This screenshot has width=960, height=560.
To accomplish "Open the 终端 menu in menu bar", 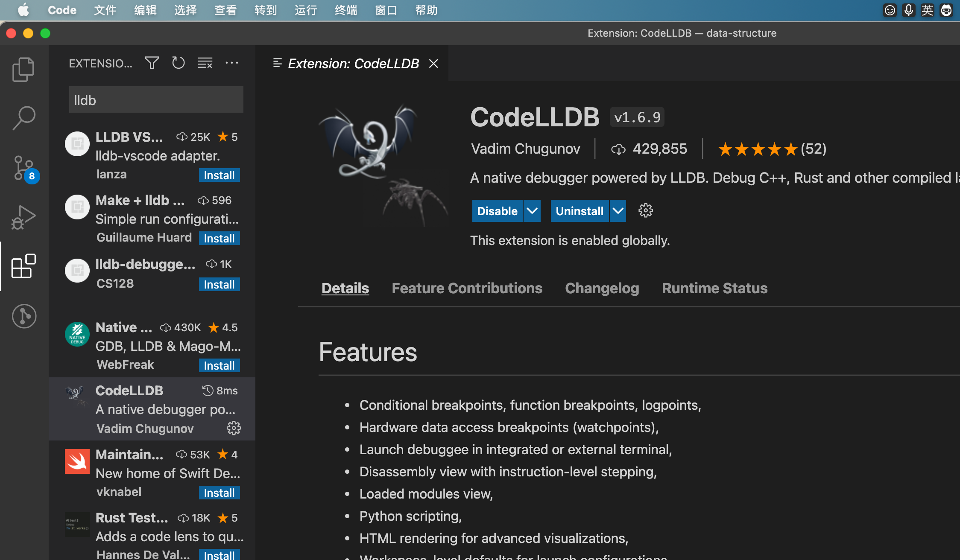I will [345, 10].
